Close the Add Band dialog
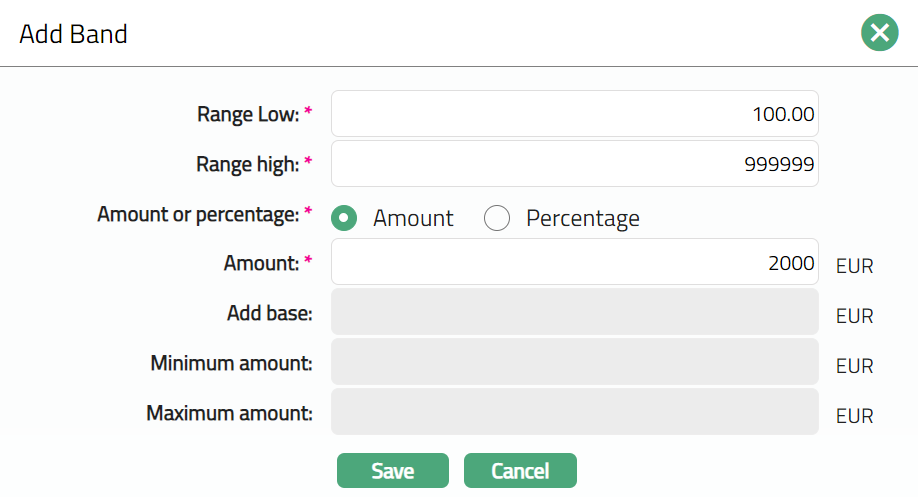 879,34
